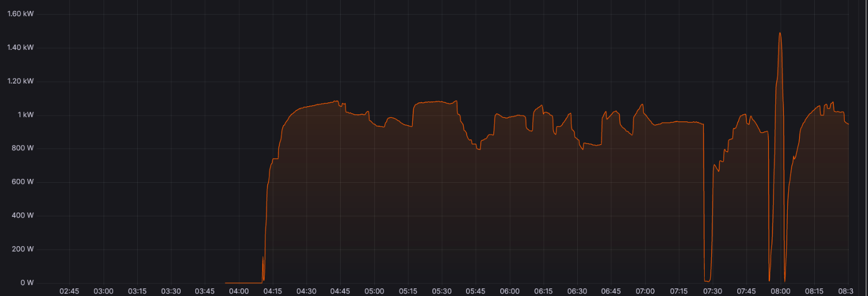The image size is (868, 296).
Task: Click the 06:30 time axis label
Action: [577, 291]
